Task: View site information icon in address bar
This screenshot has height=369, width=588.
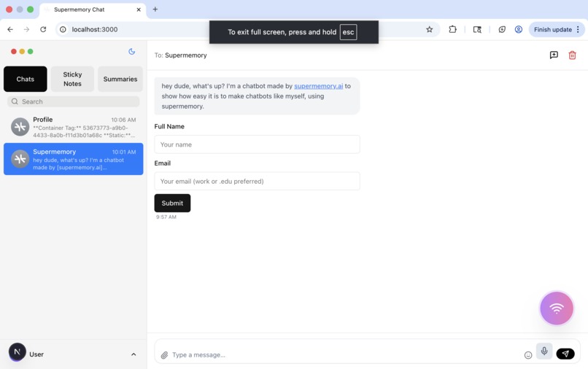Action: [63, 29]
